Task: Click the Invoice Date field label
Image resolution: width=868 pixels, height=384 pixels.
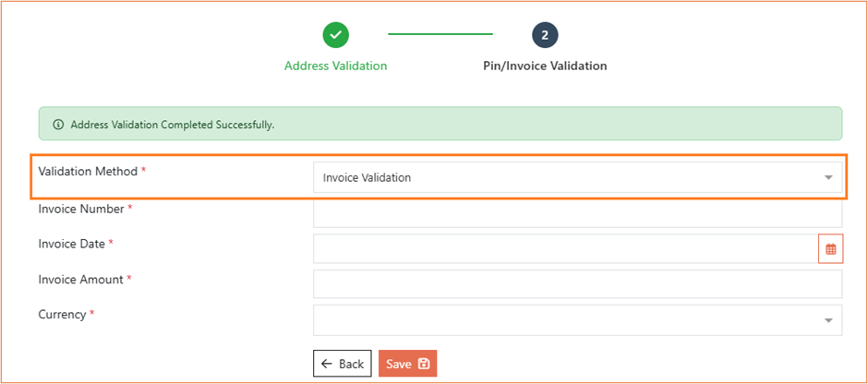Action: point(71,244)
